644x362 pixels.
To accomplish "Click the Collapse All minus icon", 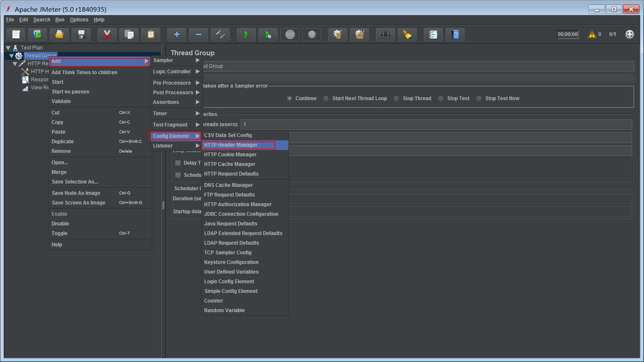I will pos(198,34).
